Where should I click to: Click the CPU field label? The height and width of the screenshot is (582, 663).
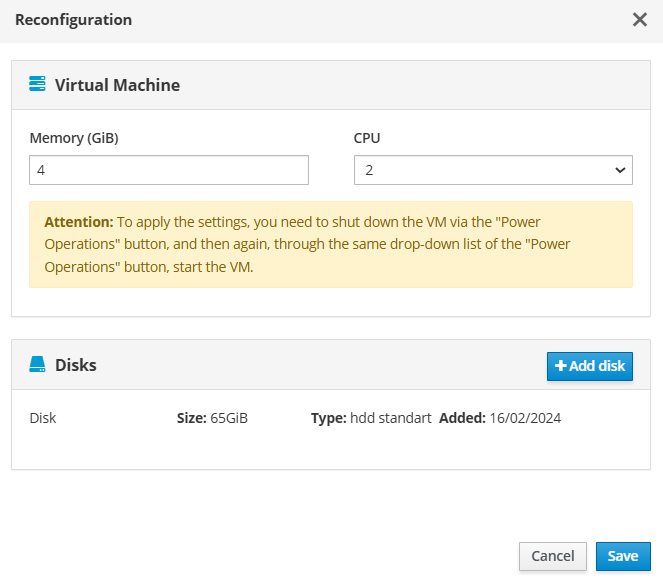[x=367, y=138]
